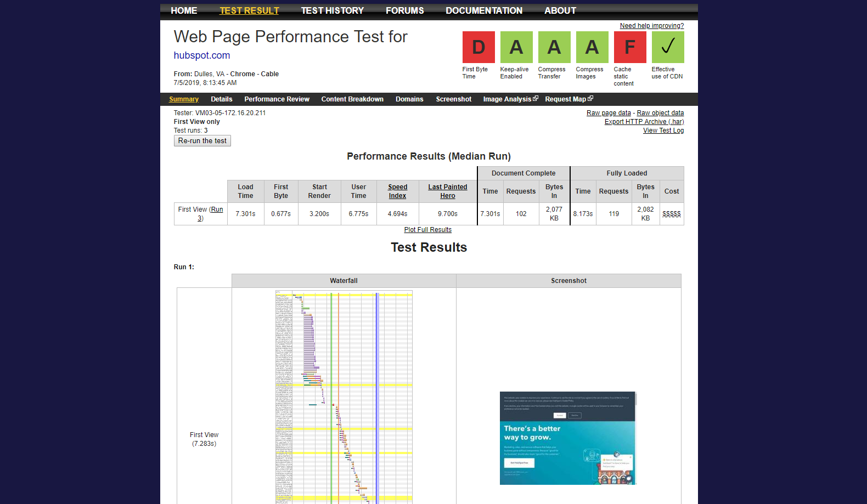Open the Raw page data link
This screenshot has width=867, height=504.
[609, 113]
